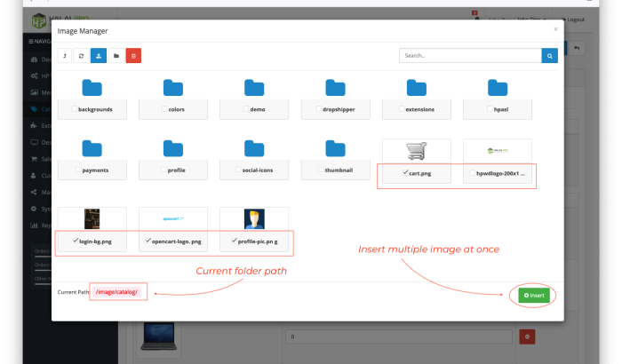Select the login-bg.png thumbnail image

click(92, 219)
